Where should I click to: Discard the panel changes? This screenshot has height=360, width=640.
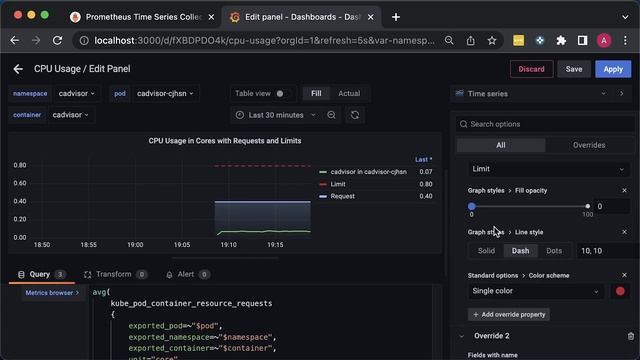click(531, 69)
